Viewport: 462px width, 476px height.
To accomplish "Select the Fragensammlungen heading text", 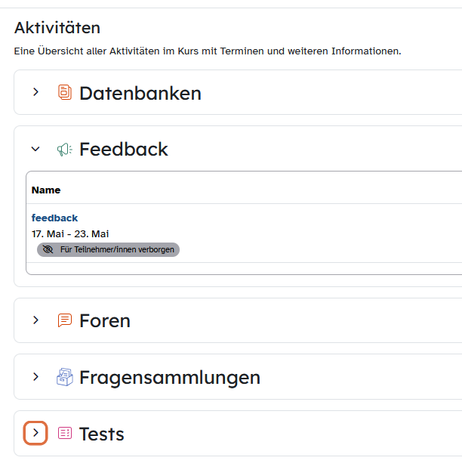I will coord(170,378).
